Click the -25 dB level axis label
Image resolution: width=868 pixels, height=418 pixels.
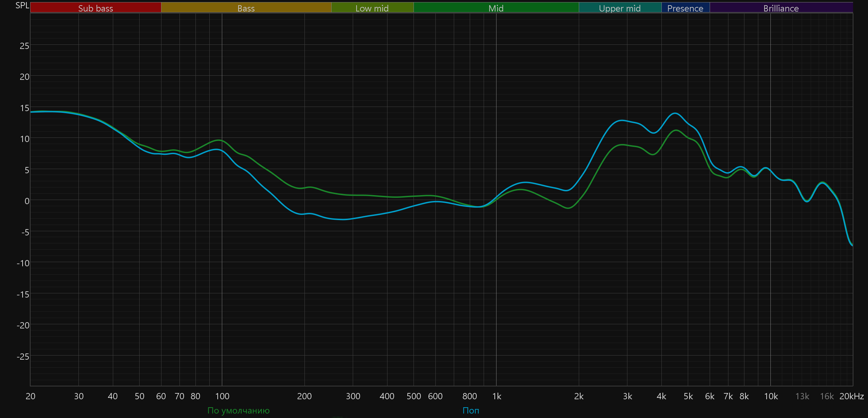[x=23, y=357]
